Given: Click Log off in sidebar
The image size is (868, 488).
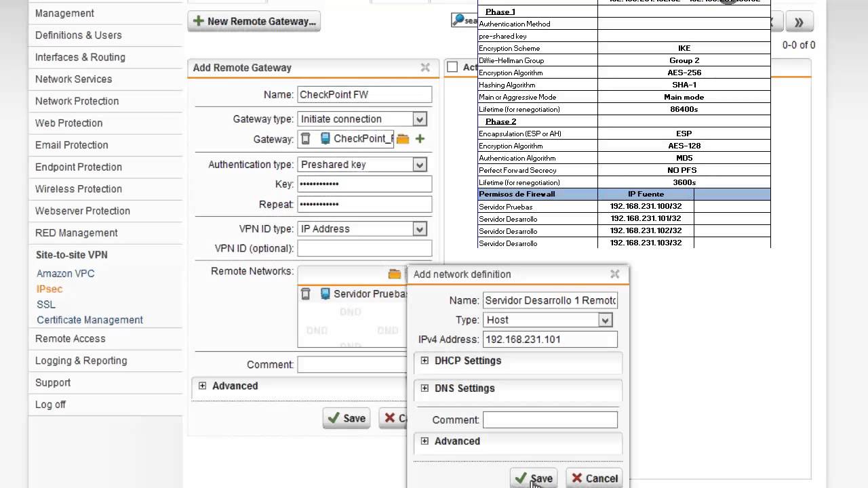Looking at the screenshot, I should point(50,405).
